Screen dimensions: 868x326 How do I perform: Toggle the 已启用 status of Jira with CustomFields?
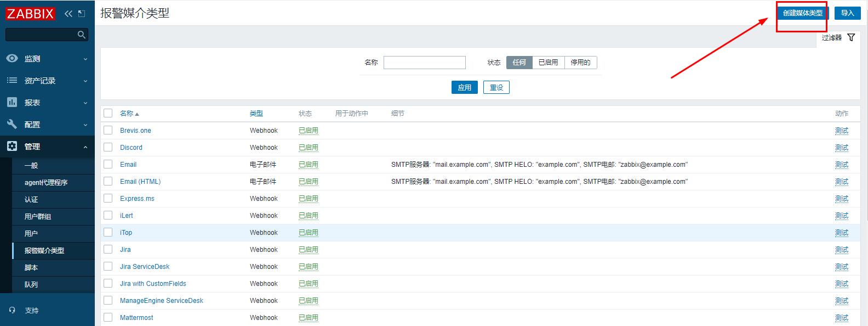pos(309,284)
